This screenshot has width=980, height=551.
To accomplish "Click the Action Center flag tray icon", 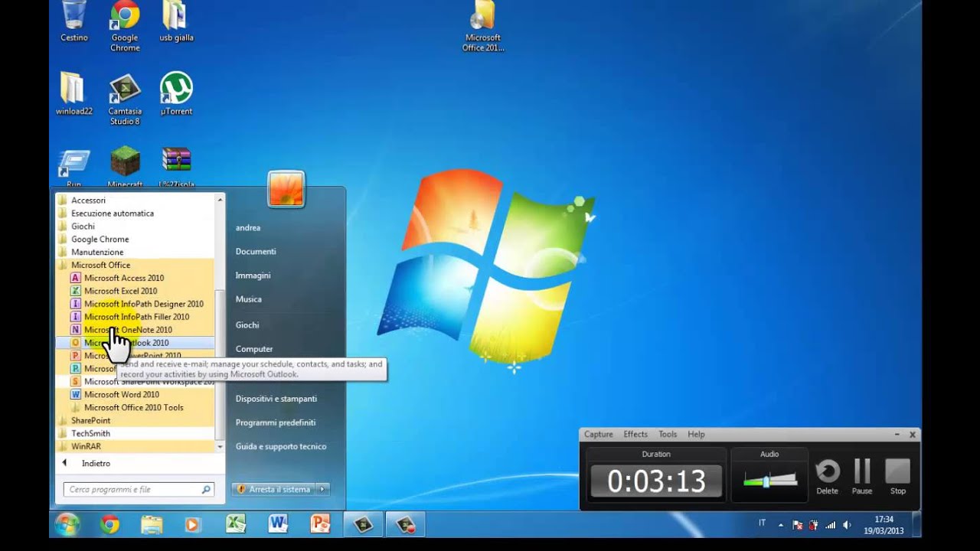I will [797, 525].
